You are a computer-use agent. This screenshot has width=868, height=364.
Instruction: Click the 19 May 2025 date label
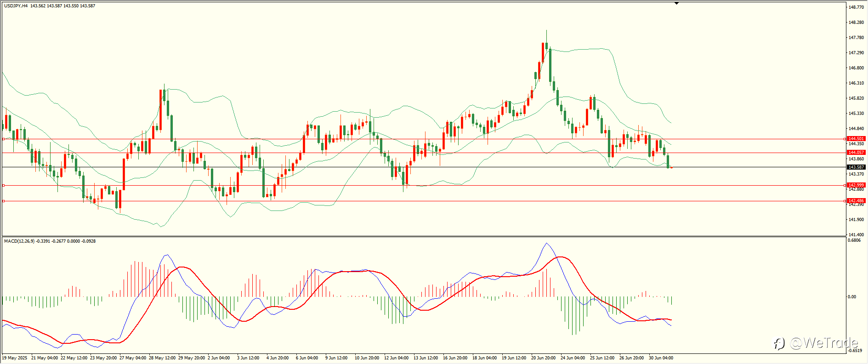point(15,358)
